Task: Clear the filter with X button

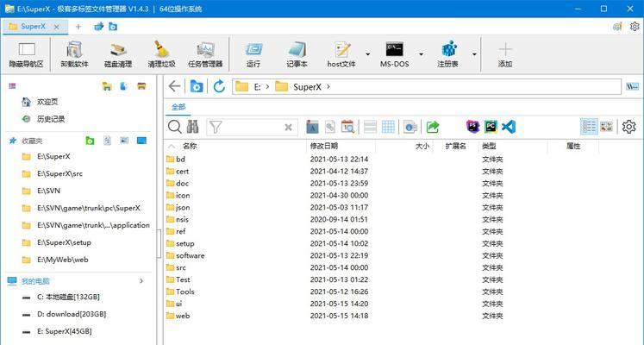Action: 288,128
